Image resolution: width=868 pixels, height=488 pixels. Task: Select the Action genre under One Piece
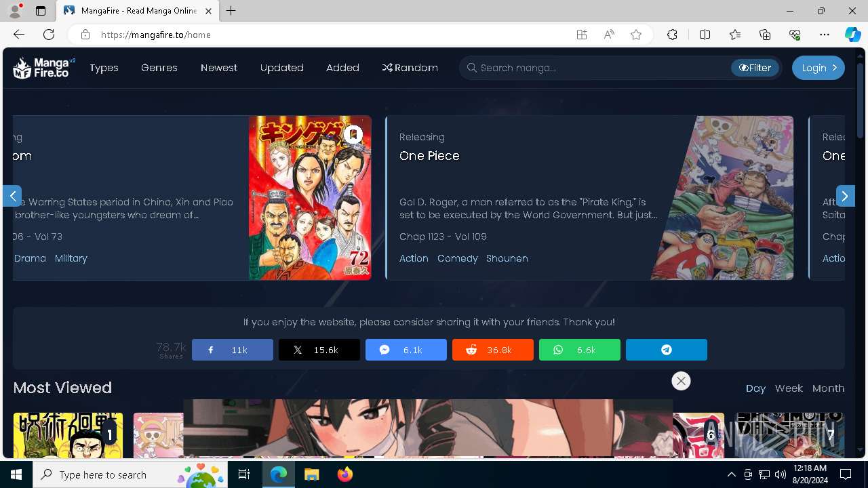click(x=414, y=258)
